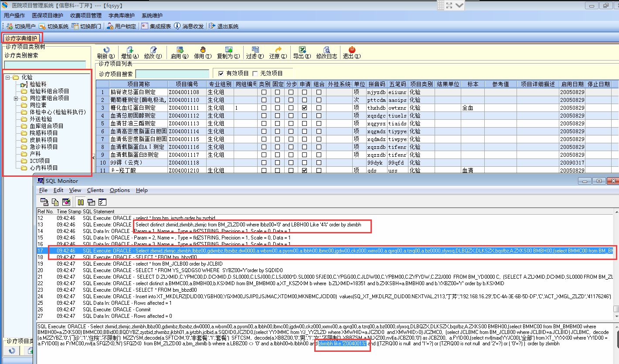Click the 还原(Z) restore button
The image size is (619, 364).
click(x=278, y=53)
